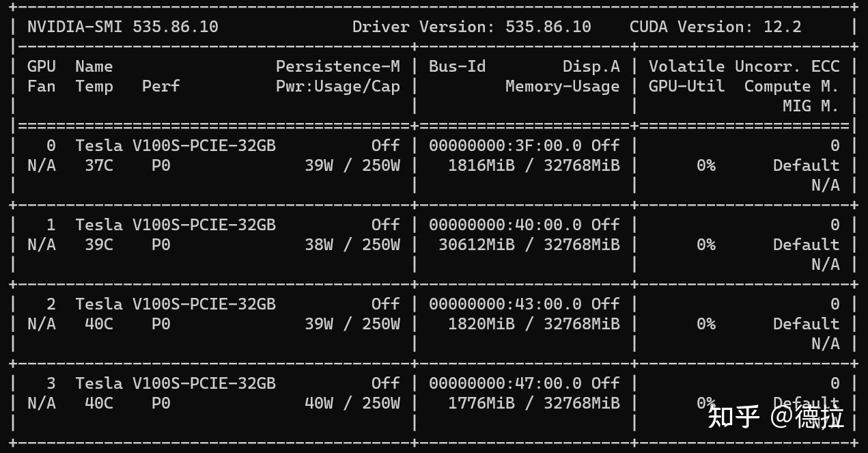
Task: Select the Default compute mode of GPU 0
Action: 806,165
